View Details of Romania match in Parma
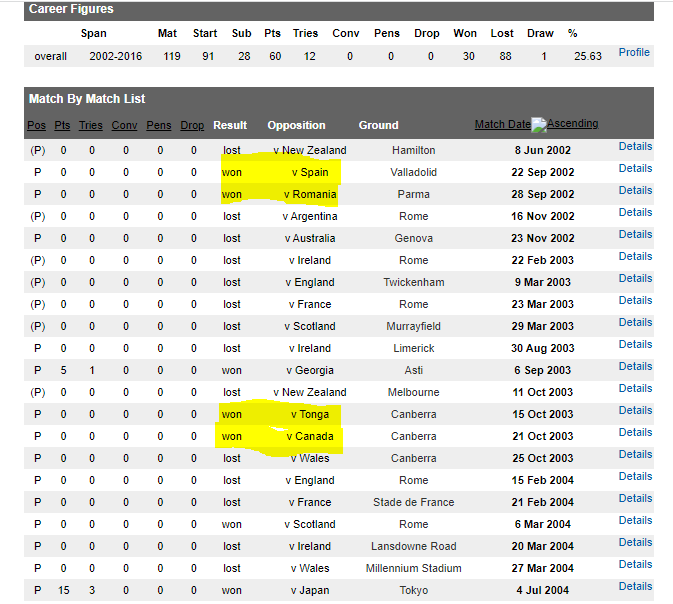The height and width of the screenshot is (604, 673). tap(635, 190)
